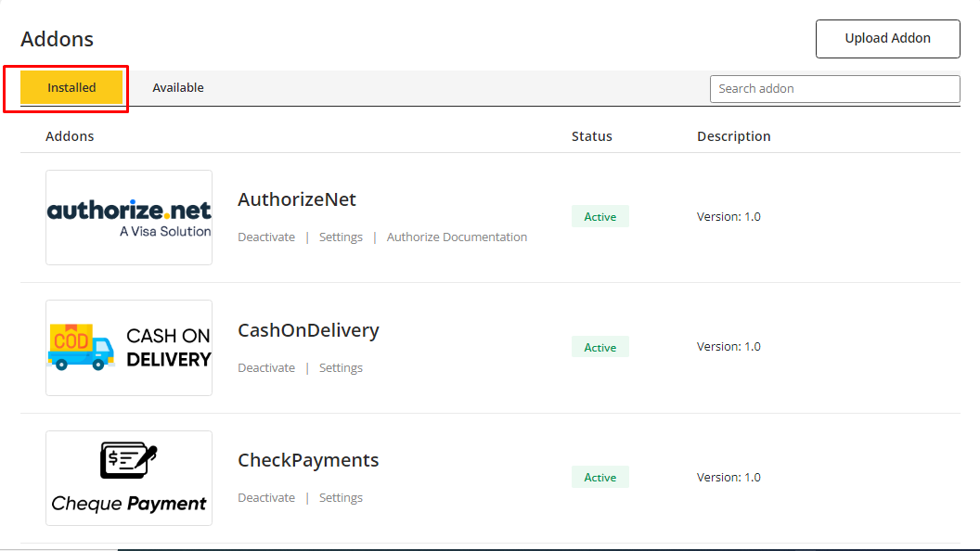Viewport: 980px width, 551px height.
Task: Click AuthorizeNet's Active status badge
Action: pyautogui.click(x=600, y=217)
